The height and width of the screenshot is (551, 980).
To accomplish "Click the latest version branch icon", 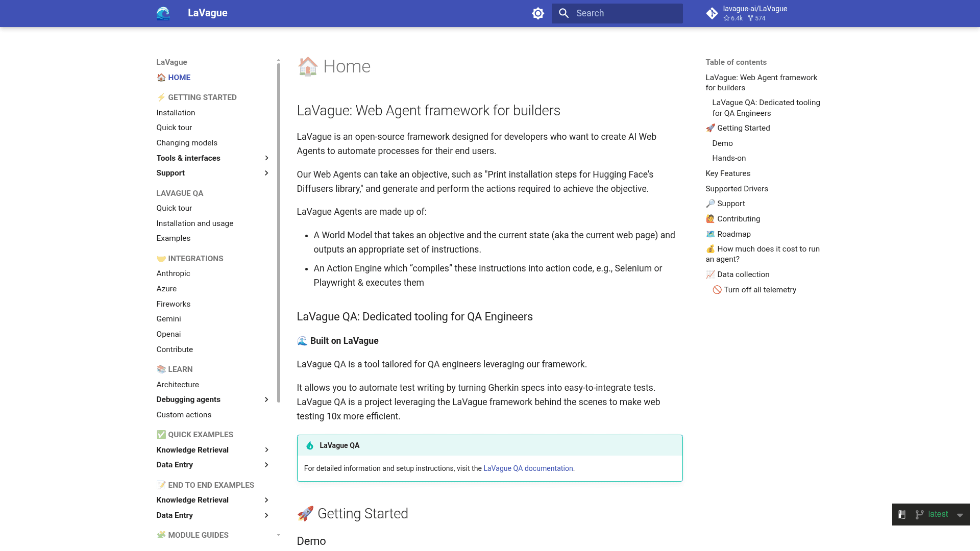I will [x=920, y=514].
